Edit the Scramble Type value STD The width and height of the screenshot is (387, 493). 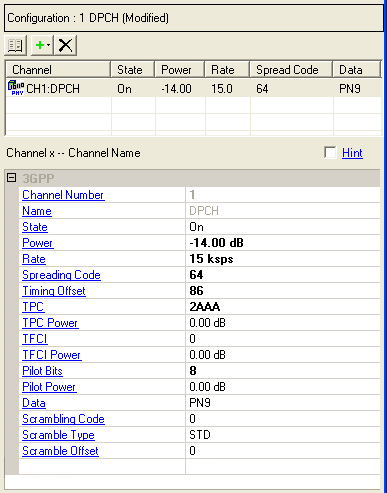tap(283, 435)
